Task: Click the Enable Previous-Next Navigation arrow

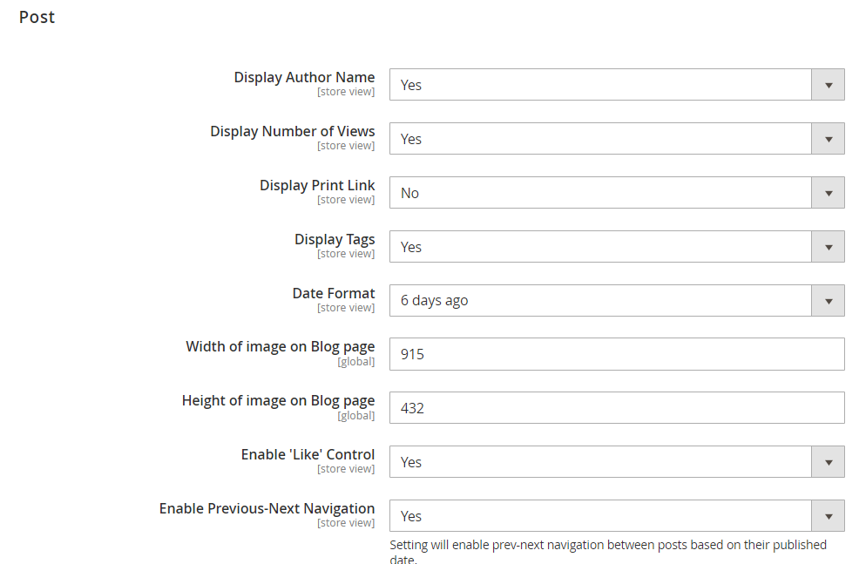Action: tap(828, 516)
